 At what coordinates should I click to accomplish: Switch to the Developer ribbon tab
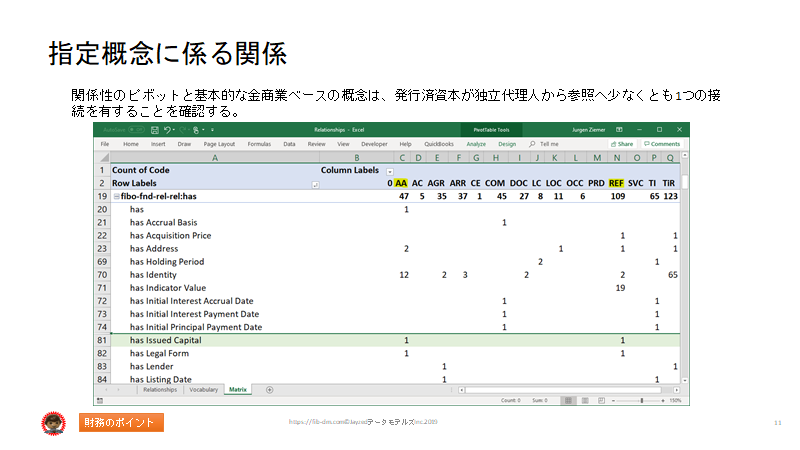[x=374, y=144]
